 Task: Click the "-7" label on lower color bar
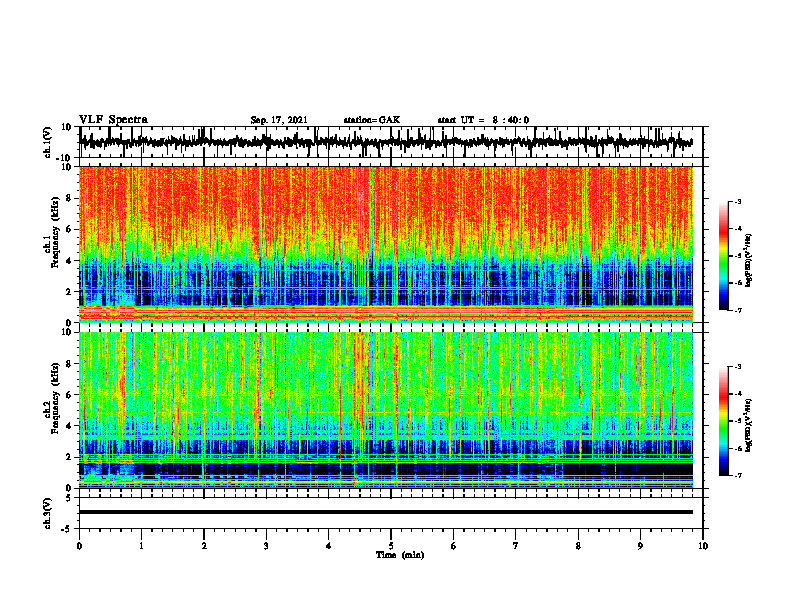coord(737,475)
